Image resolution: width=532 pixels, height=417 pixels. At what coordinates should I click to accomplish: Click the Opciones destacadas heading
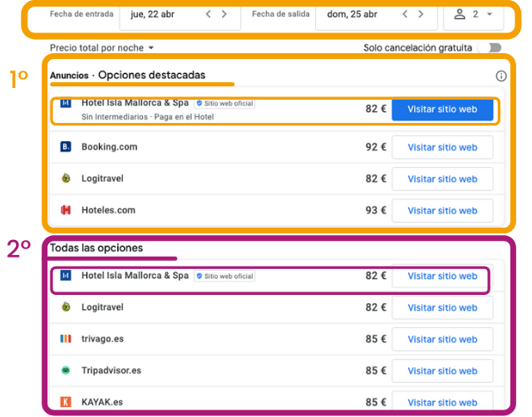point(151,75)
